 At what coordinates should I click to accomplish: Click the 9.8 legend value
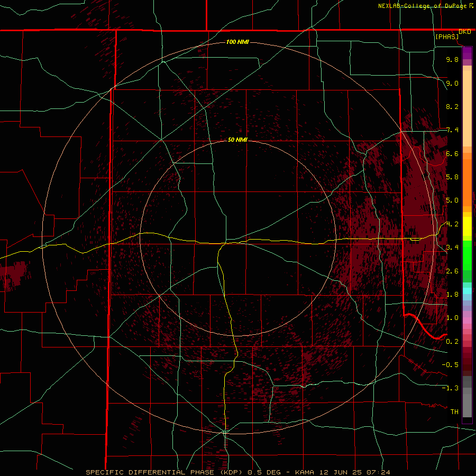452,59
